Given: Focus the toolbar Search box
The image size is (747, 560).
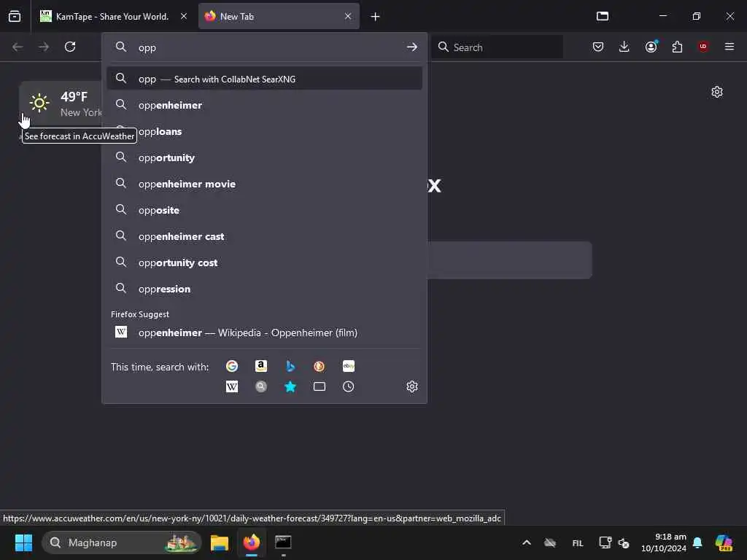Looking at the screenshot, I should point(497,47).
